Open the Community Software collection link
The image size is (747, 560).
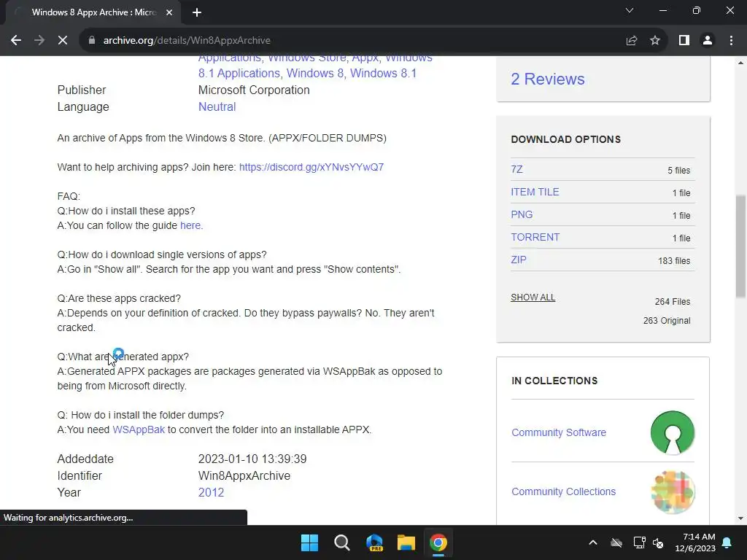(x=559, y=432)
